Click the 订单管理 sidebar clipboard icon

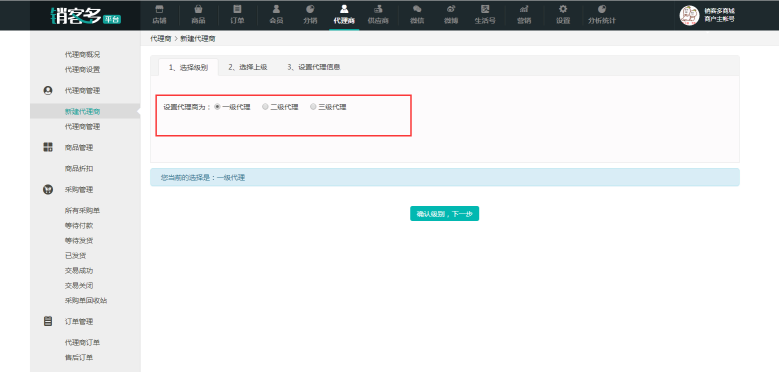click(x=48, y=321)
